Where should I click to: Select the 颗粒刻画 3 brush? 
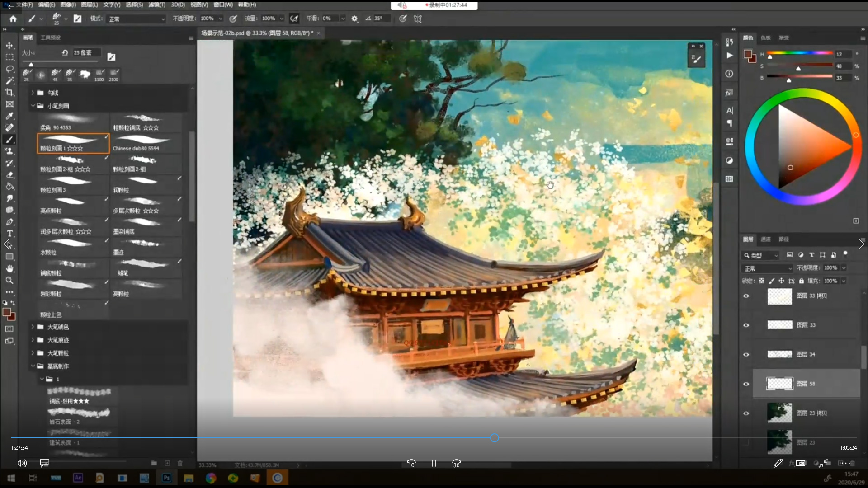tap(73, 185)
